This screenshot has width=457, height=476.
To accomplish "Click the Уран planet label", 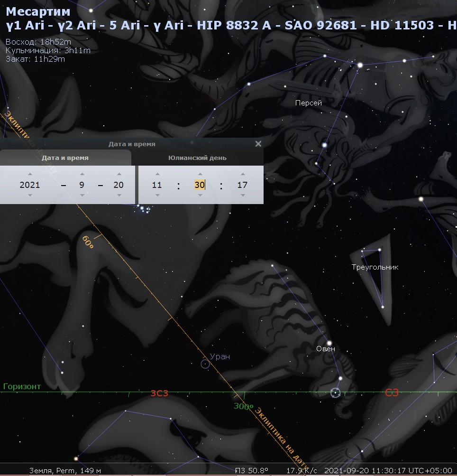I will pos(220,357).
